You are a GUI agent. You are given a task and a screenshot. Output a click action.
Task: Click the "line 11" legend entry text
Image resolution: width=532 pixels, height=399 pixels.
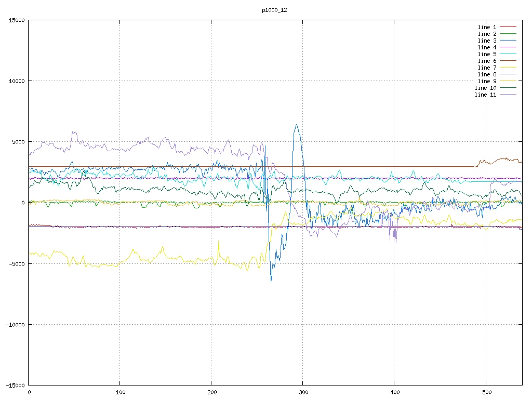click(x=485, y=95)
